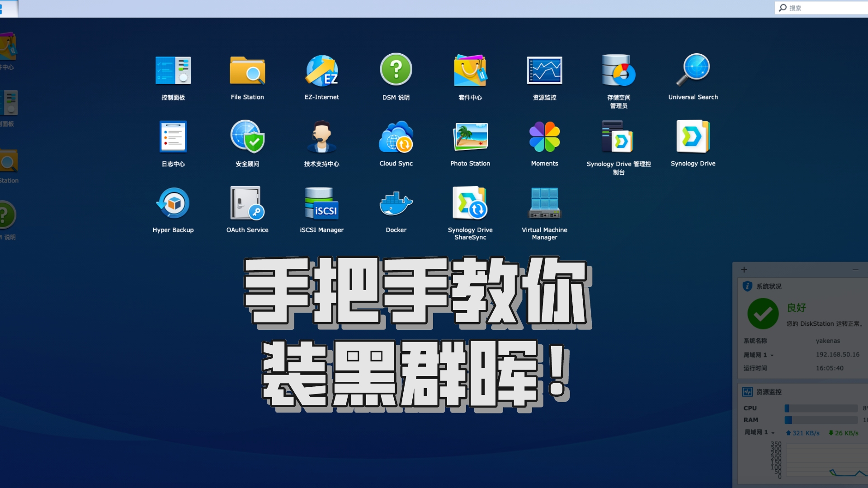The width and height of the screenshot is (868, 488).
Task: Open Hyper Backup app
Action: tap(173, 203)
